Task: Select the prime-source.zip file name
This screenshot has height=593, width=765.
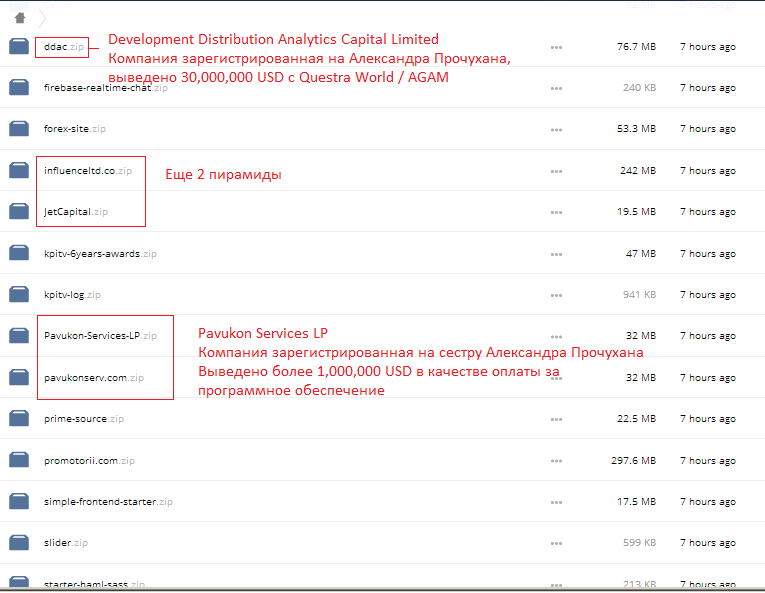Action: point(83,419)
